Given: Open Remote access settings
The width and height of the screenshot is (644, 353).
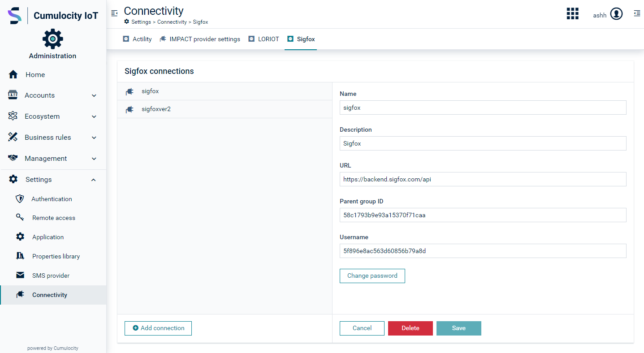Looking at the screenshot, I should pos(53,218).
